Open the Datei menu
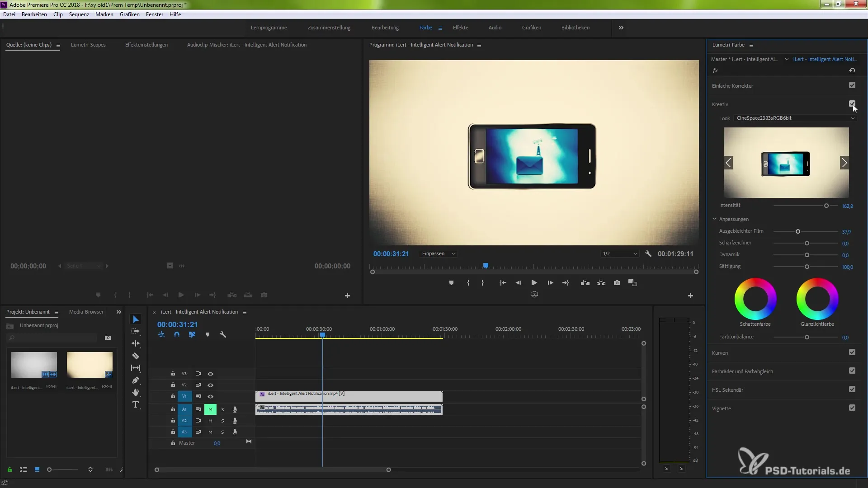Viewport: 868px width, 488px height. pos(9,14)
